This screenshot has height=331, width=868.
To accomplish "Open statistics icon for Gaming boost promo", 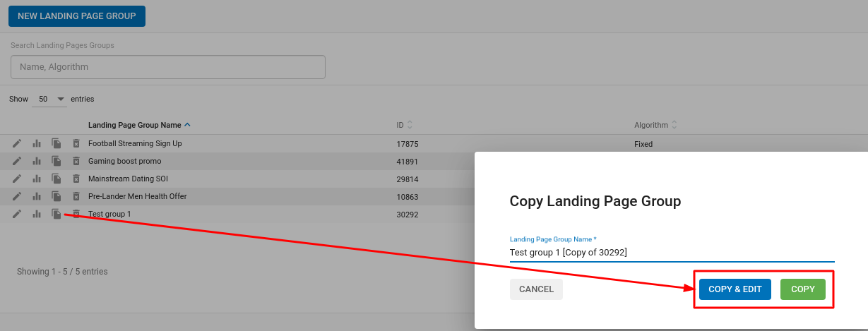I will (37, 162).
